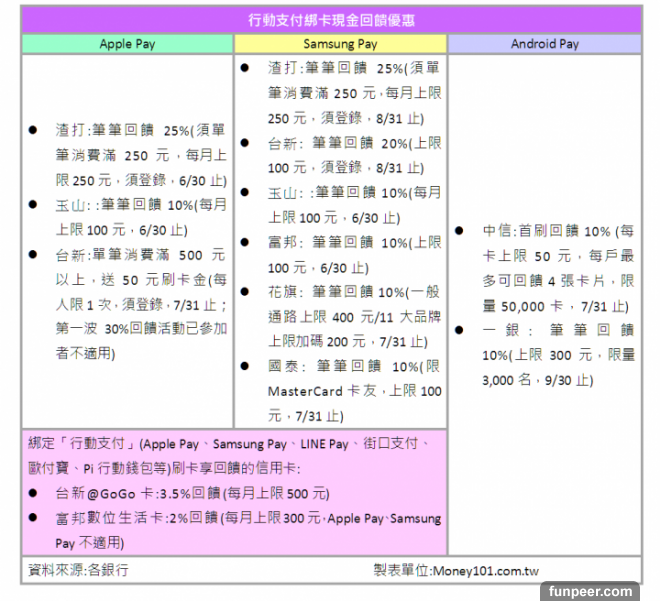
Task: Select the Samsung Pay column header
Action: coord(340,44)
